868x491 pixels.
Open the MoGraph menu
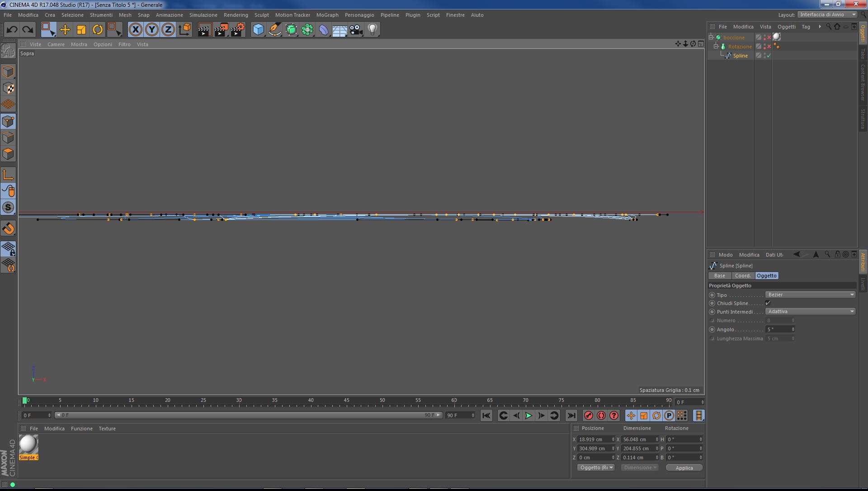pos(327,15)
